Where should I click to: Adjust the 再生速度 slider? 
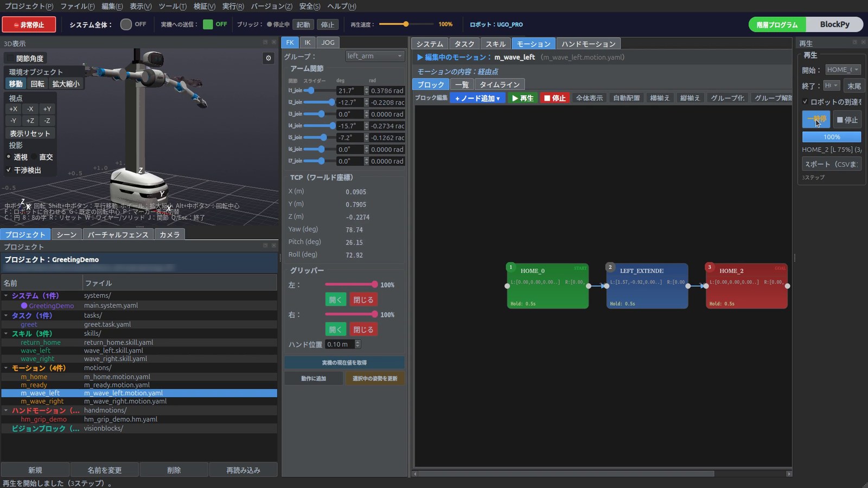pyautogui.click(x=406, y=24)
